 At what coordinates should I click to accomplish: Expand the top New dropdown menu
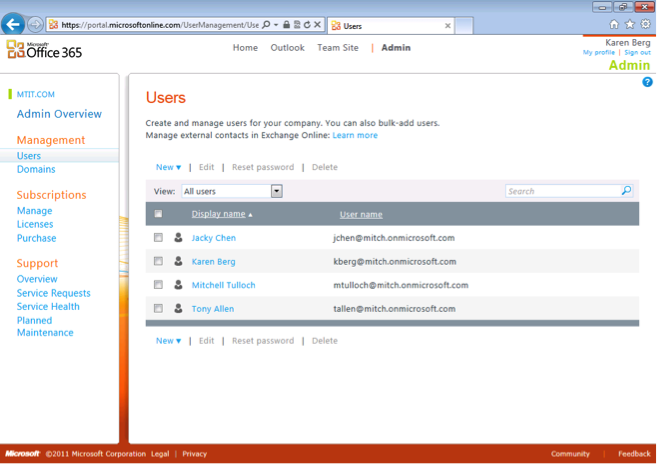[168, 167]
